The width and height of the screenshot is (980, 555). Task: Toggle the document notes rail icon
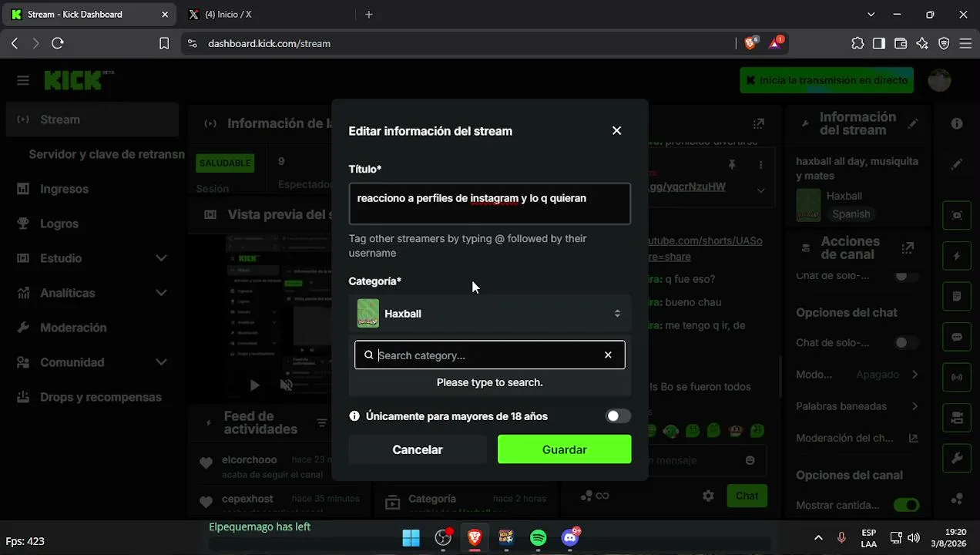click(957, 297)
